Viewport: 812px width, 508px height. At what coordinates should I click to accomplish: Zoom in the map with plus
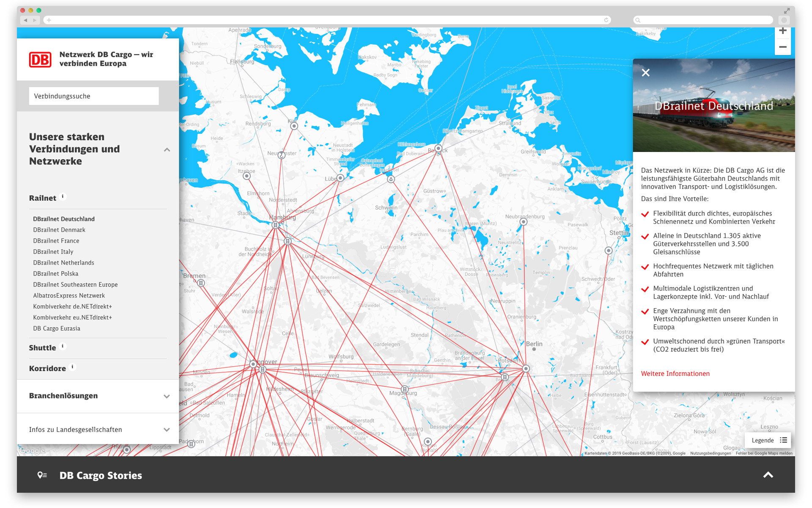click(782, 31)
